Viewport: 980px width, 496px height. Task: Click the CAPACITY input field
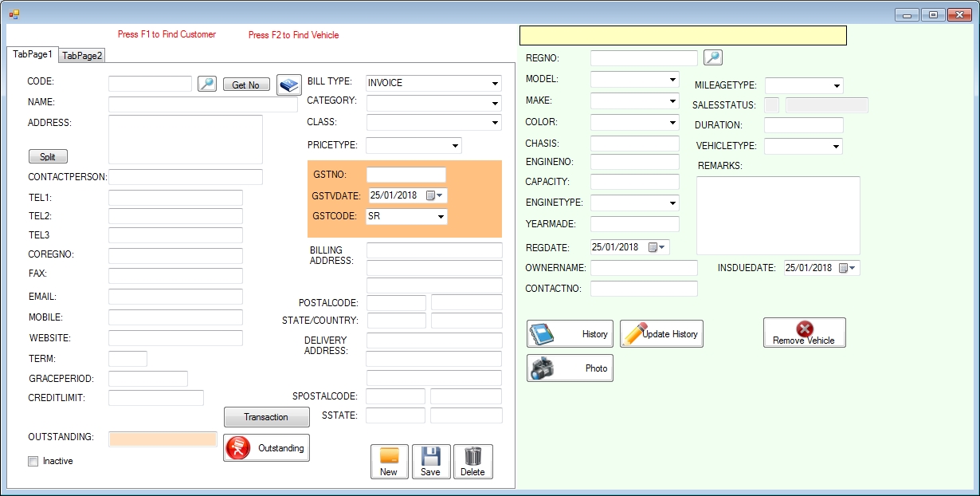(635, 182)
